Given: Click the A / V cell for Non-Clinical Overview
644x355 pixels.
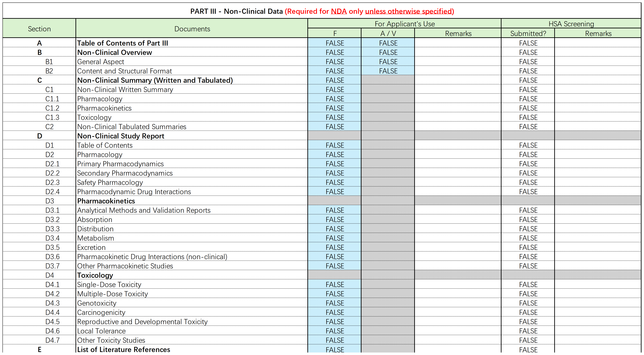Looking at the screenshot, I should [388, 52].
